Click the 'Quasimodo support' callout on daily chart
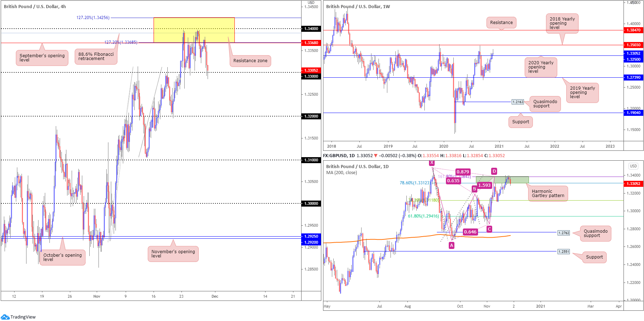 coord(596,233)
